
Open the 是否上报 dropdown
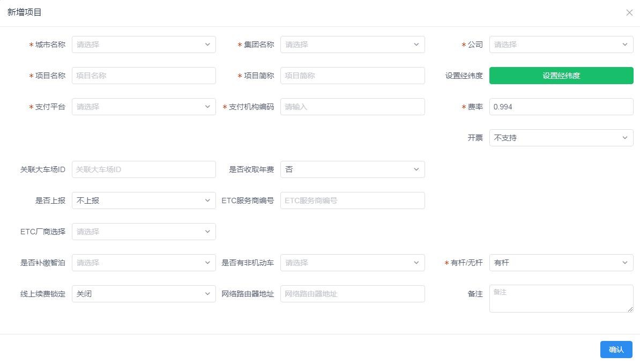tap(144, 200)
